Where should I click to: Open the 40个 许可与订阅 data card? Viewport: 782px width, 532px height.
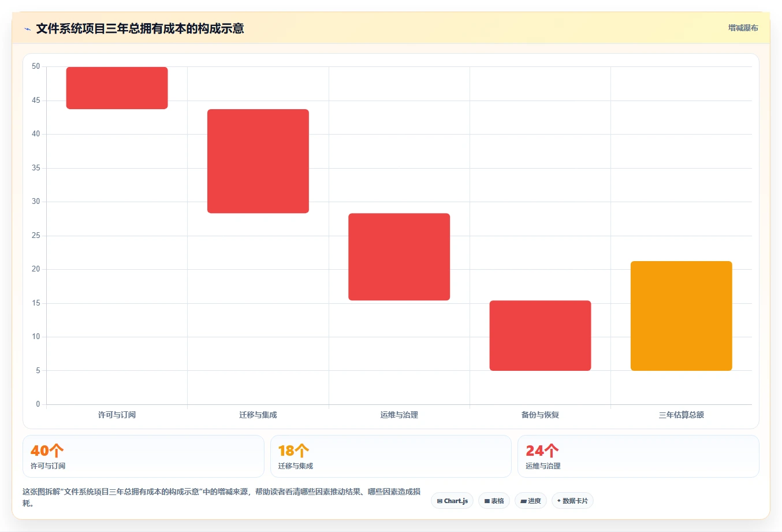[x=143, y=456]
